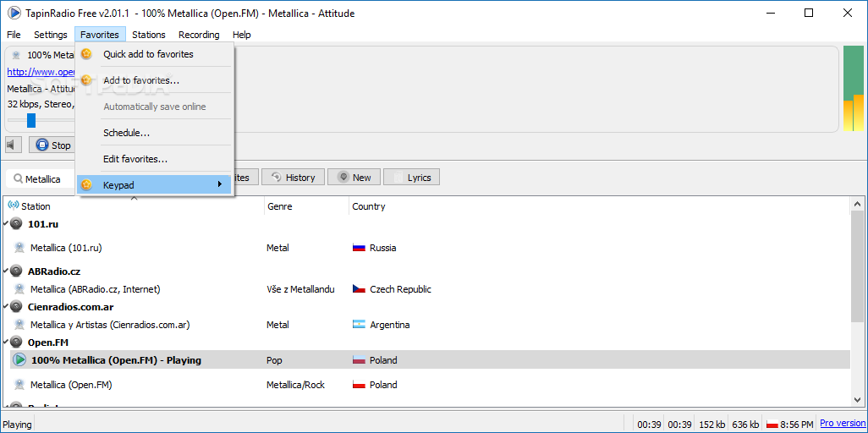Sort by Station column header
This screenshot has width=868, height=433.
pos(134,206)
